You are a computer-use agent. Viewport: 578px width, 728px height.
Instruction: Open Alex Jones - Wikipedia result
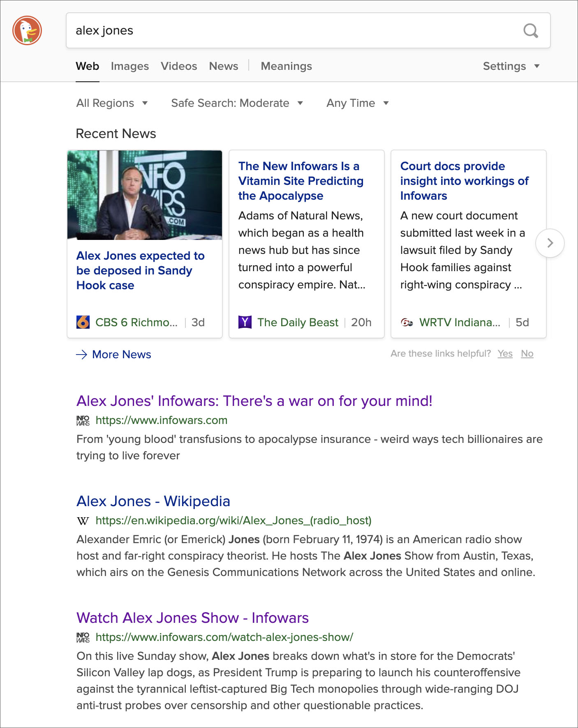pos(153,501)
